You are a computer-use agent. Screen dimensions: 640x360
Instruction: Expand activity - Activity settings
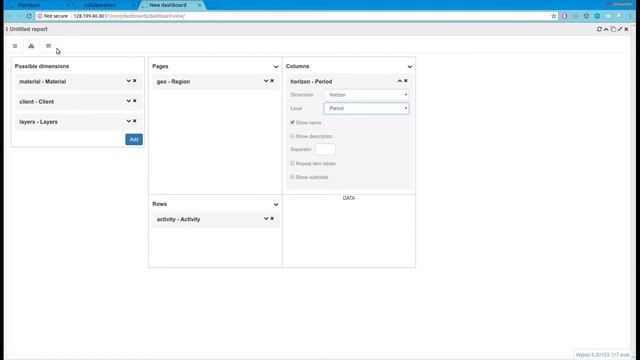[x=266, y=218]
